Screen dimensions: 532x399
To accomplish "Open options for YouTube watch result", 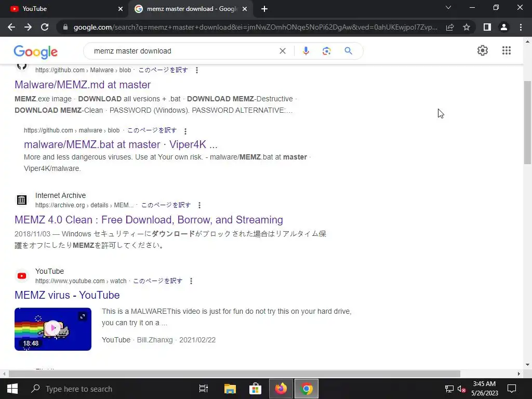I will click(191, 281).
